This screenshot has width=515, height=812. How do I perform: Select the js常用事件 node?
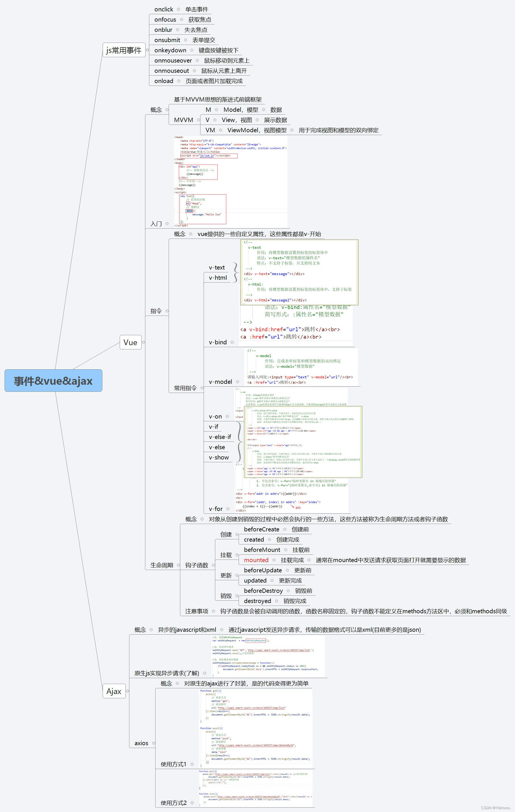click(124, 50)
